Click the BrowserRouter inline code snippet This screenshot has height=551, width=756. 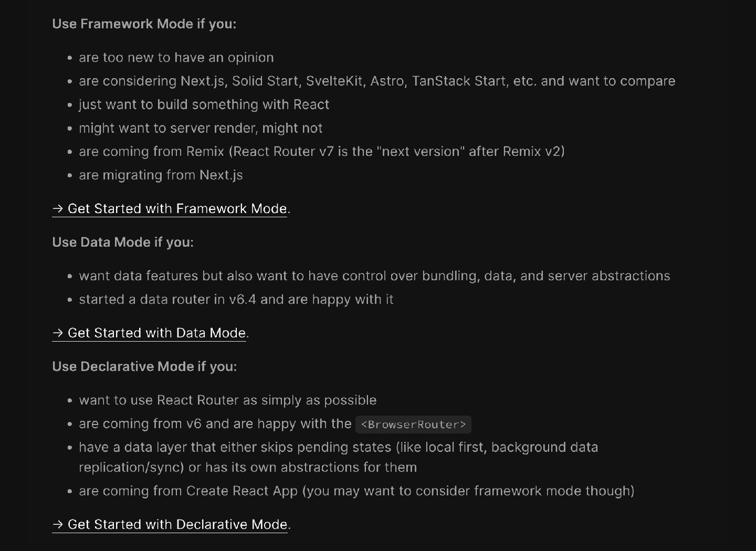click(413, 425)
